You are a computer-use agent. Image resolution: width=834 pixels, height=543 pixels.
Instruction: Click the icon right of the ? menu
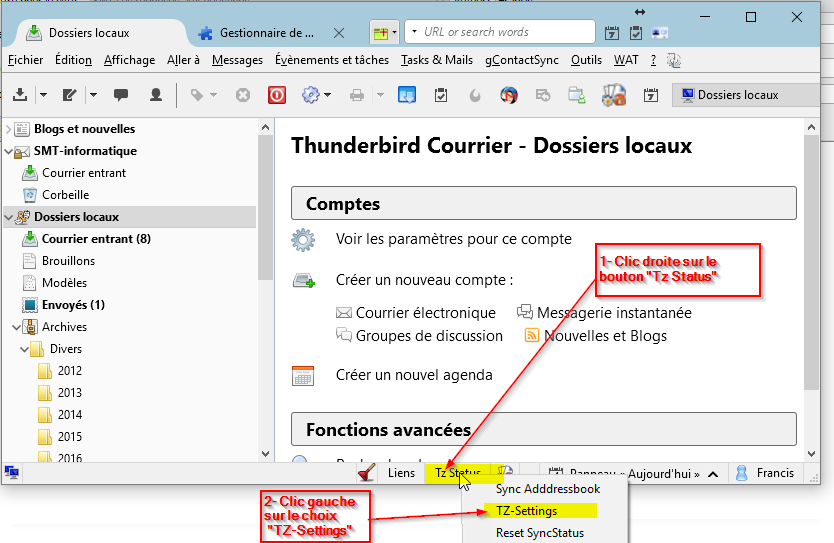674,61
